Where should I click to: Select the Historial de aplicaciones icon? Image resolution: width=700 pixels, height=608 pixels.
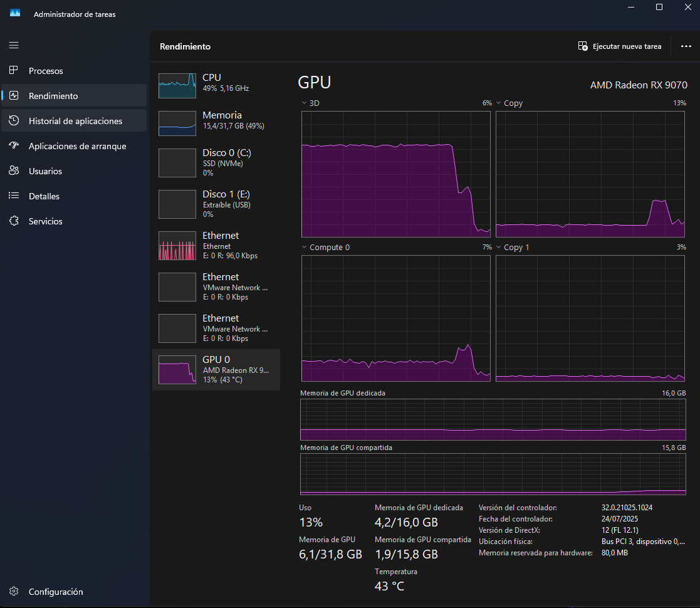14,121
